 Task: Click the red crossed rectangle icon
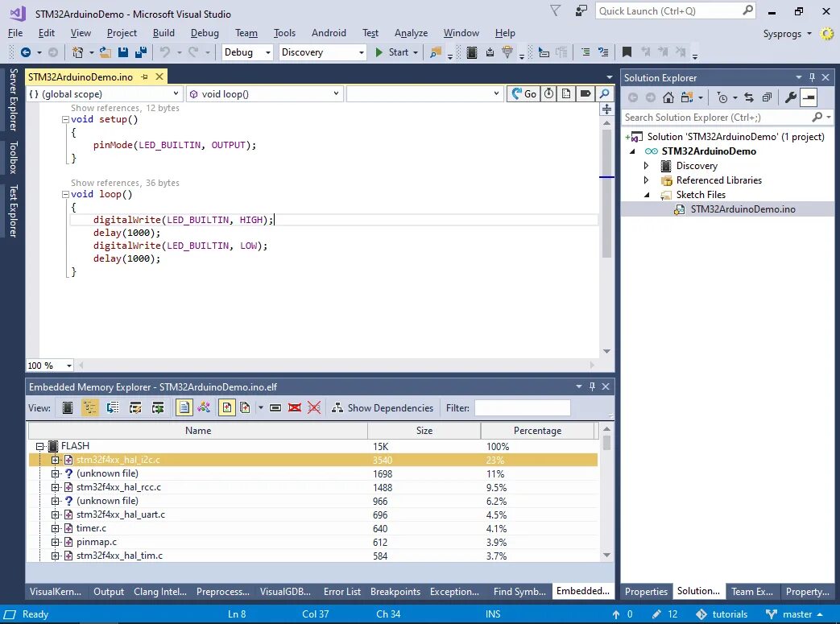[x=295, y=408]
